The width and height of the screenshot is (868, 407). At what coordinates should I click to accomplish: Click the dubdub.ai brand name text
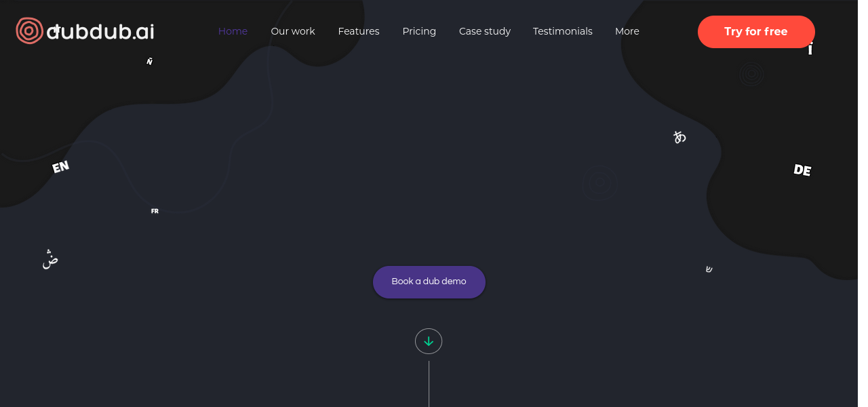pyautogui.click(x=100, y=31)
